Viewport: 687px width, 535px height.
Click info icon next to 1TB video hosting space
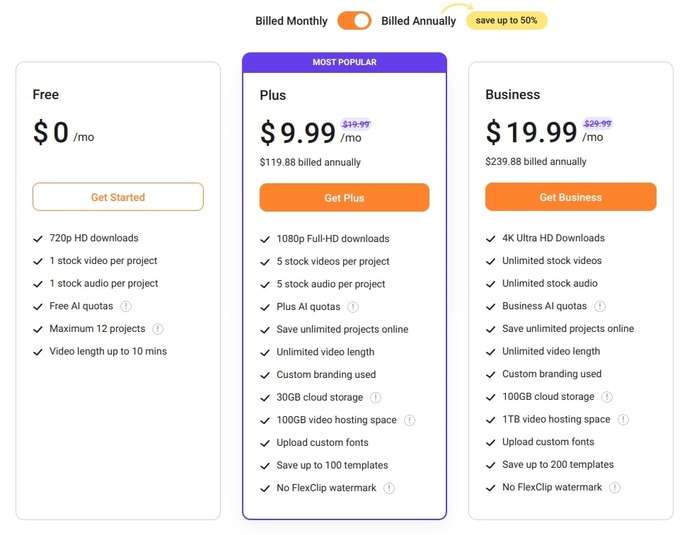click(x=623, y=420)
